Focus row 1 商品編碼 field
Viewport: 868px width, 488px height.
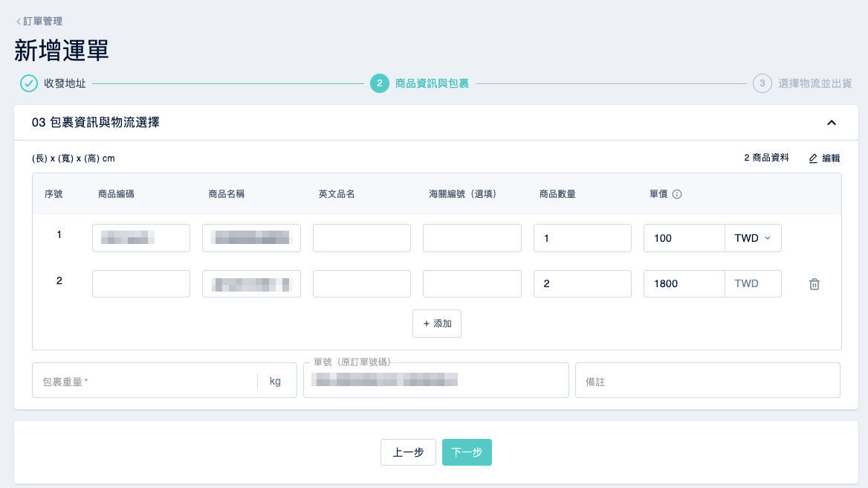coord(141,238)
